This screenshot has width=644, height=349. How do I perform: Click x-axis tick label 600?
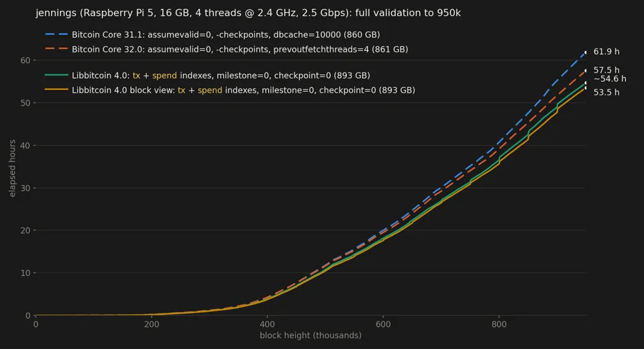pos(383,324)
